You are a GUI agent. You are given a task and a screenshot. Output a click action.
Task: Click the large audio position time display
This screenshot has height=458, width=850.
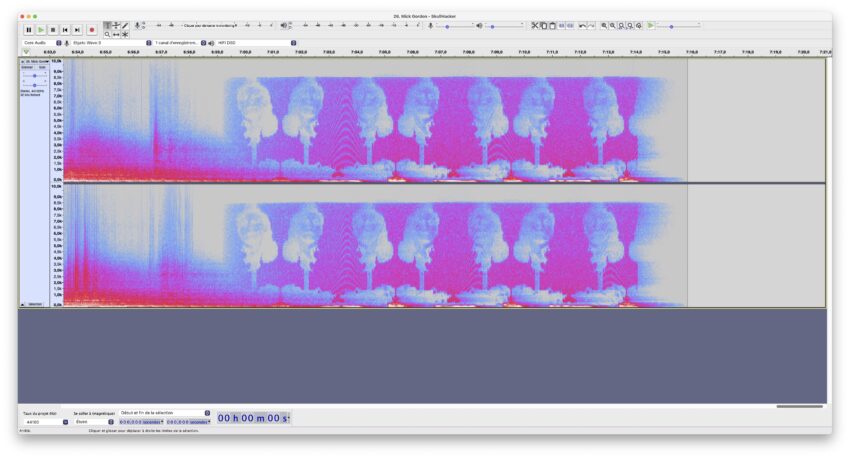[254, 418]
